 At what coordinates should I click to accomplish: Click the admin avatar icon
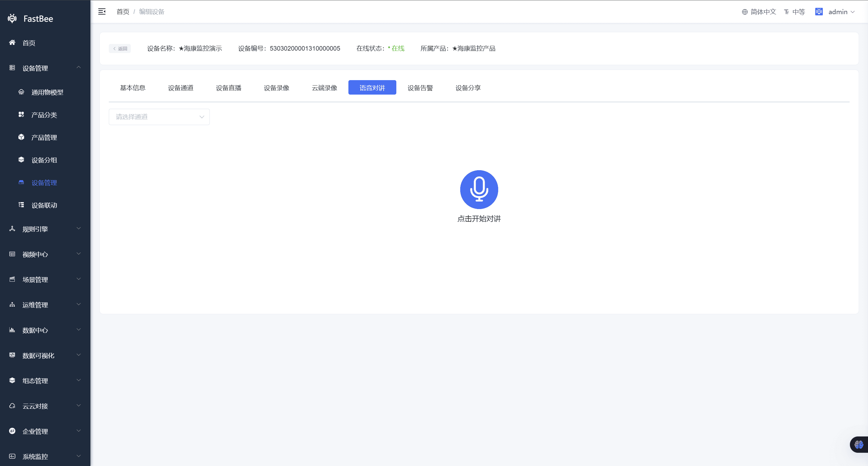[x=819, y=12]
